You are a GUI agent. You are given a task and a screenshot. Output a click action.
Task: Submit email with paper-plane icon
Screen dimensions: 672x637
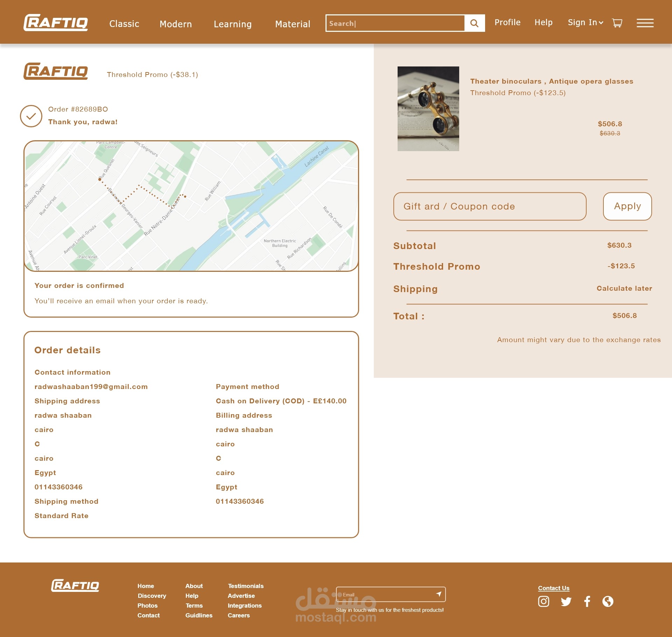coord(439,594)
